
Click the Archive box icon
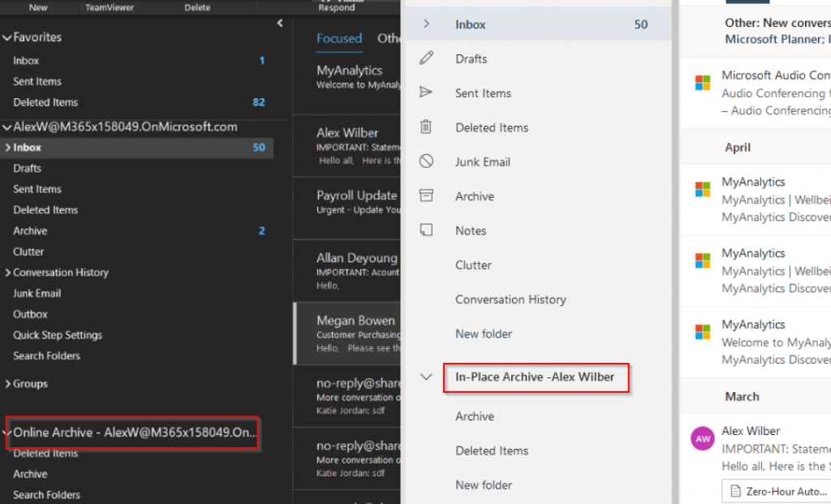pos(426,196)
